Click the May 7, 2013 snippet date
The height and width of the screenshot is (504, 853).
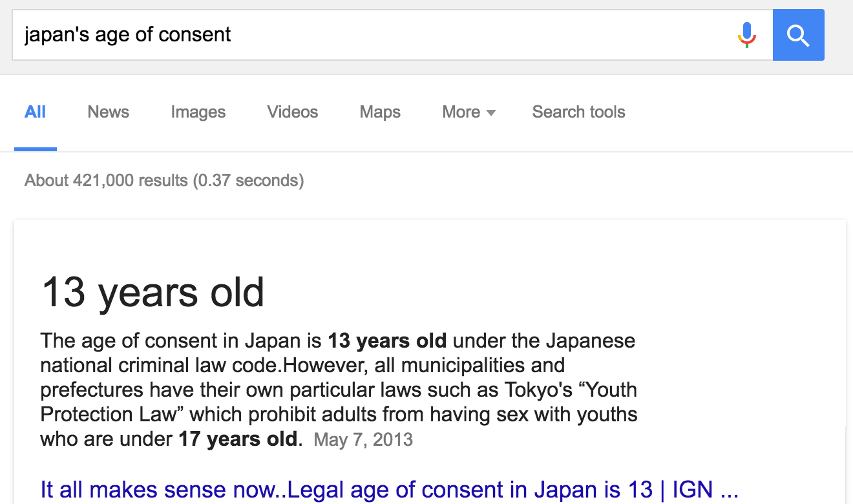pyautogui.click(x=363, y=440)
